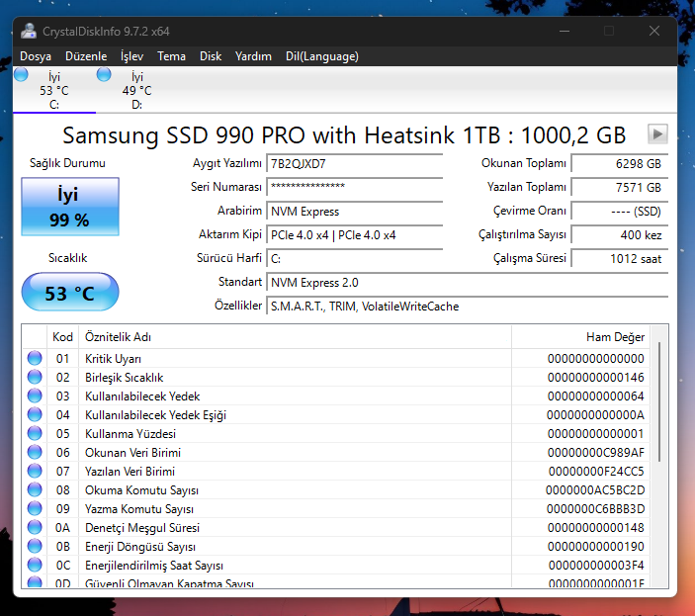Select the Kritik Uyarı attribute name

point(113,359)
